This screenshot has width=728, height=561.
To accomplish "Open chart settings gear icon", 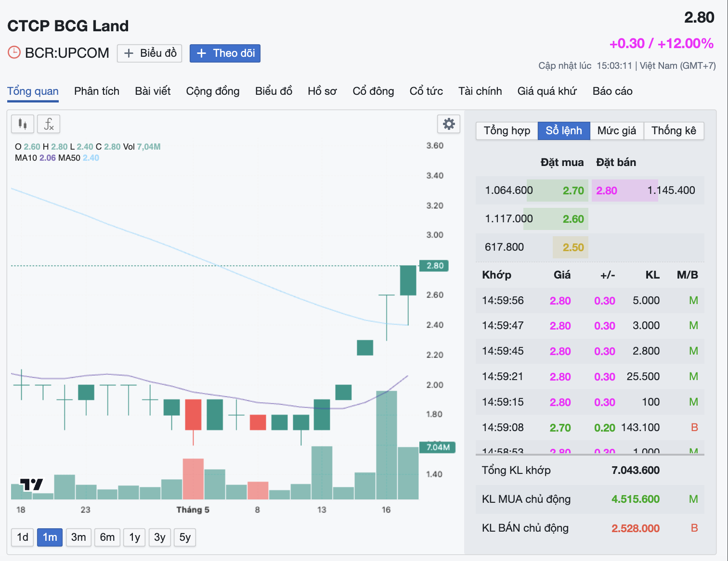I will tap(449, 124).
